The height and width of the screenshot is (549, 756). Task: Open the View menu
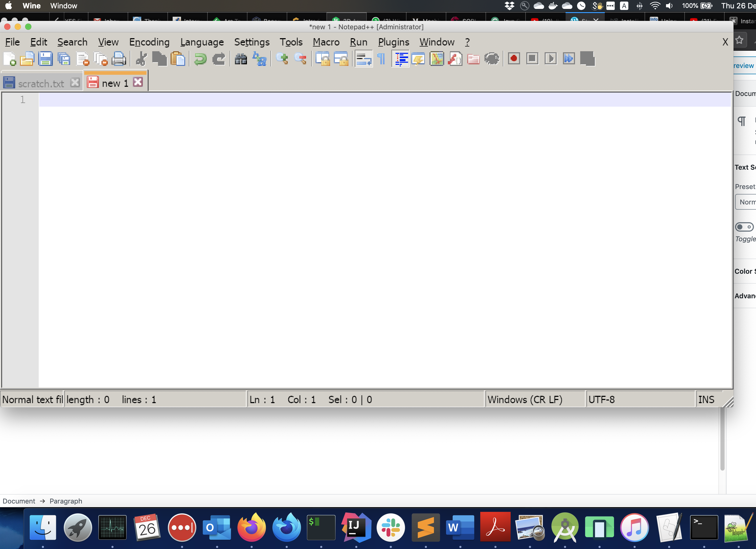tap(108, 42)
